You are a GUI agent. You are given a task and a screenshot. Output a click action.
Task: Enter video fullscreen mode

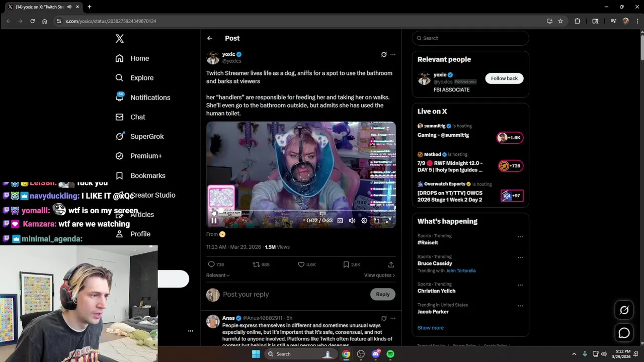(x=388, y=221)
